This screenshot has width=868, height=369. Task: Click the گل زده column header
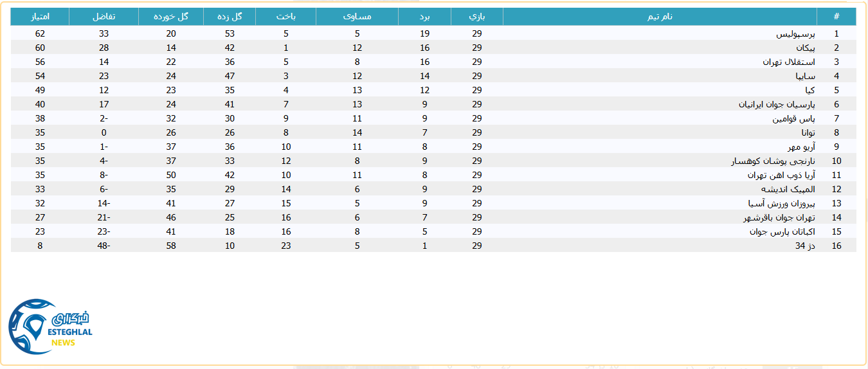point(230,16)
